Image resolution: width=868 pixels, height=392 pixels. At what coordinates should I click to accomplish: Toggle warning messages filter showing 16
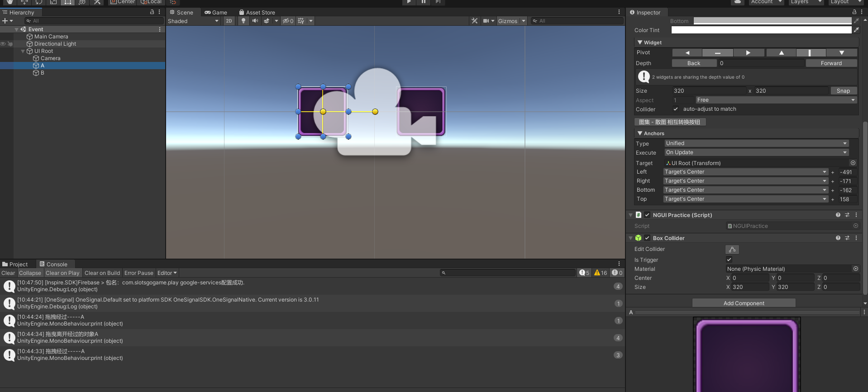601,273
